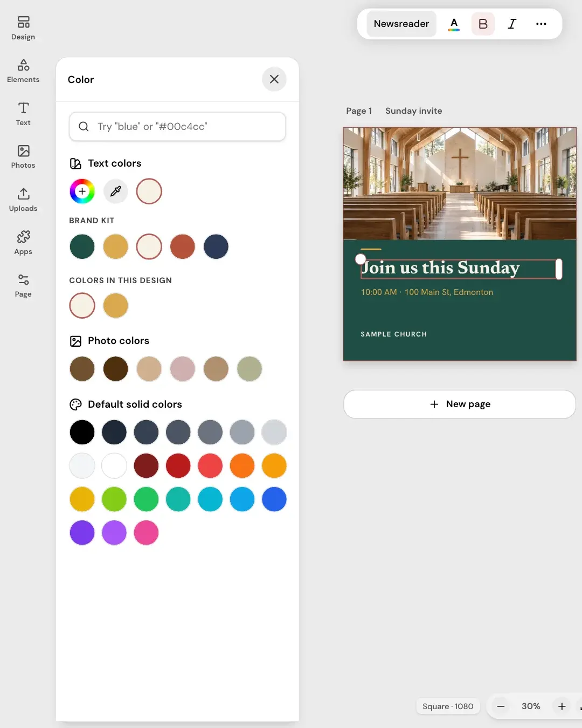The width and height of the screenshot is (582, 728).
Task: Toggle bold formatting
Action: point(483,24)
